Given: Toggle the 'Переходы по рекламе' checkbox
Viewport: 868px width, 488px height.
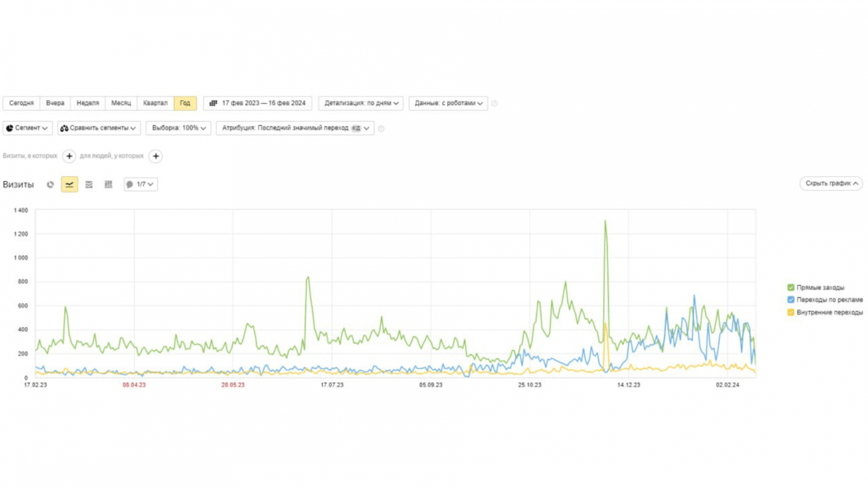Looking at the screenshot, I should pos(791,300).
